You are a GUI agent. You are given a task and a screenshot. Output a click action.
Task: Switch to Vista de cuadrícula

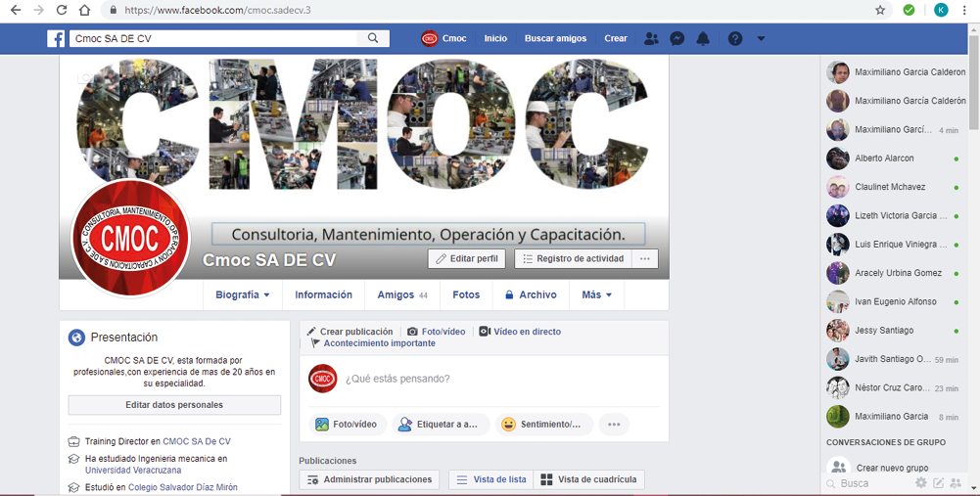point(588,479)
